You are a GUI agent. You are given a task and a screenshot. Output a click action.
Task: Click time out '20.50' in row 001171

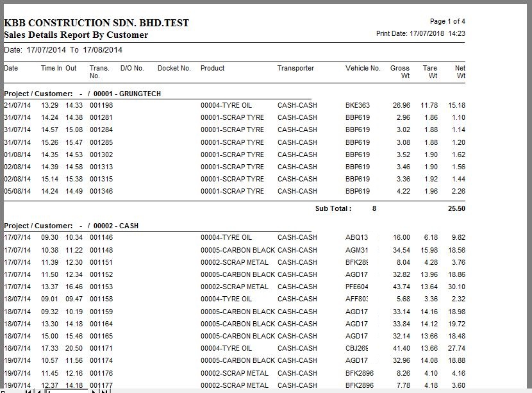pos(74,349)
